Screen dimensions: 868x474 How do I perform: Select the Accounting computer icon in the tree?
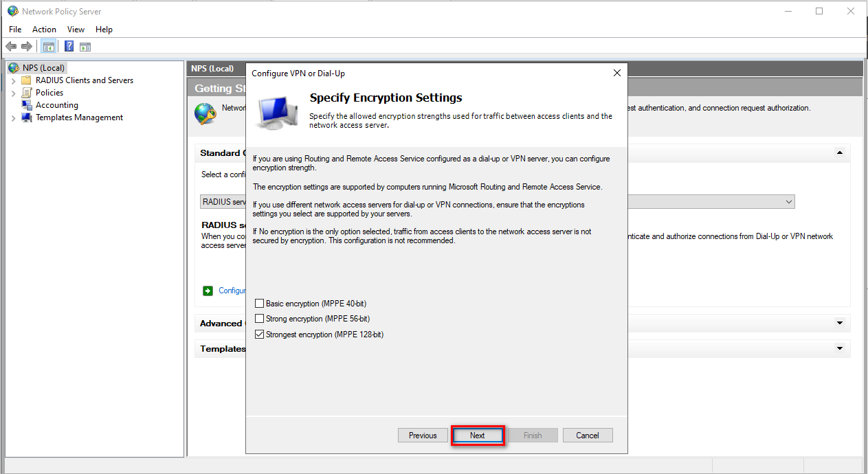click(27, 105)
